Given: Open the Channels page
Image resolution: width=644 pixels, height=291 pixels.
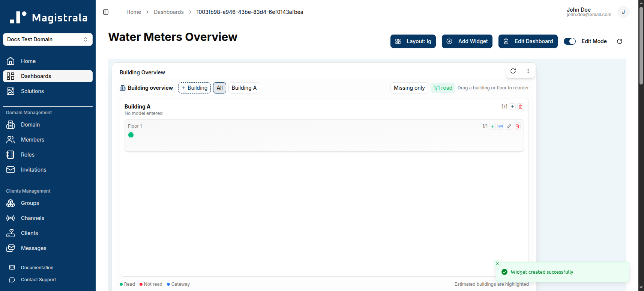Looking at the screenshot, I should point(48,218).
